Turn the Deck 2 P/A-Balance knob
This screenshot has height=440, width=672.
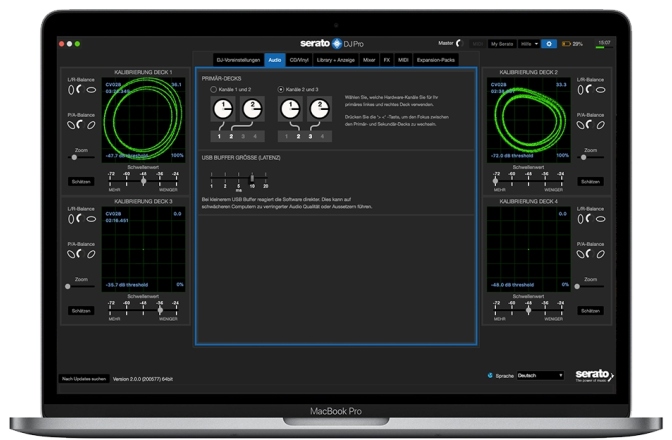click(x=589, y=125)
